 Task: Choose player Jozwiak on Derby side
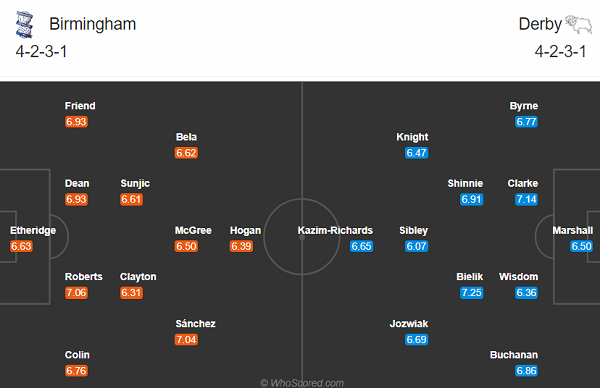(409, 324)
